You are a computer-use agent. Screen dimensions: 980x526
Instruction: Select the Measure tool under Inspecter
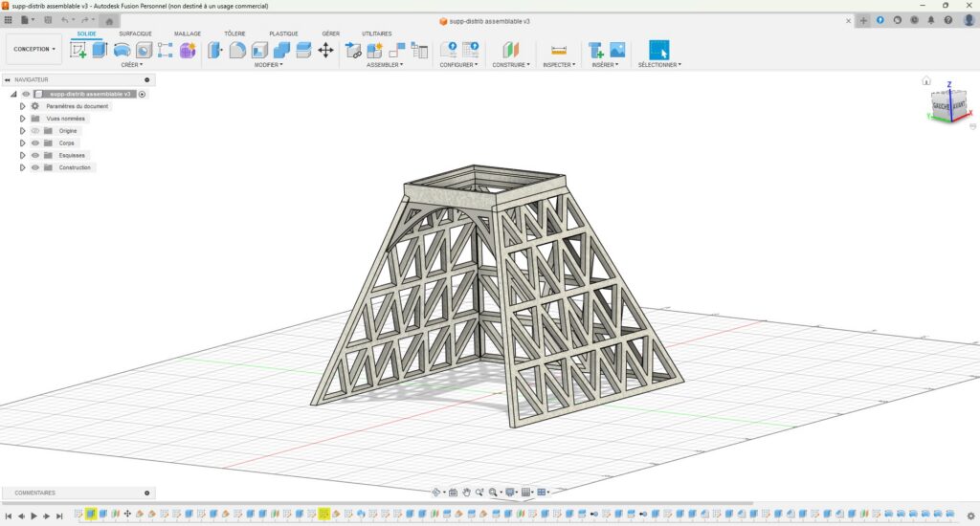coord(559,50)
